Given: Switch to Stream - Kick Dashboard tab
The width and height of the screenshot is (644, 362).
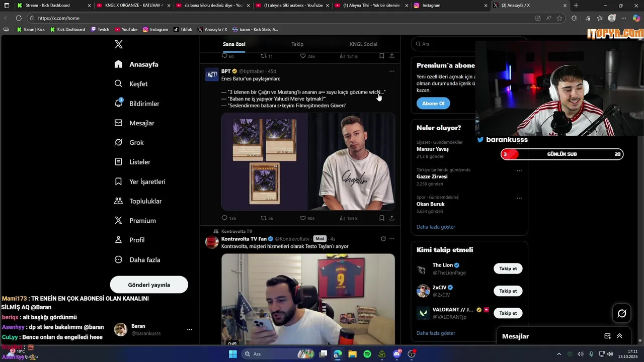Looking at the screenshot, I should (x=53, y=6).
